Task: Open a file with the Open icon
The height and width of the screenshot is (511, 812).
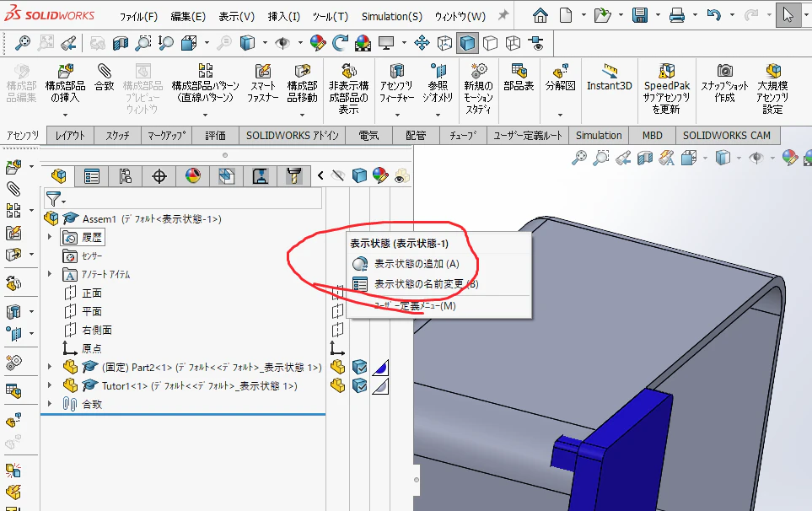Action: [602, 15]
